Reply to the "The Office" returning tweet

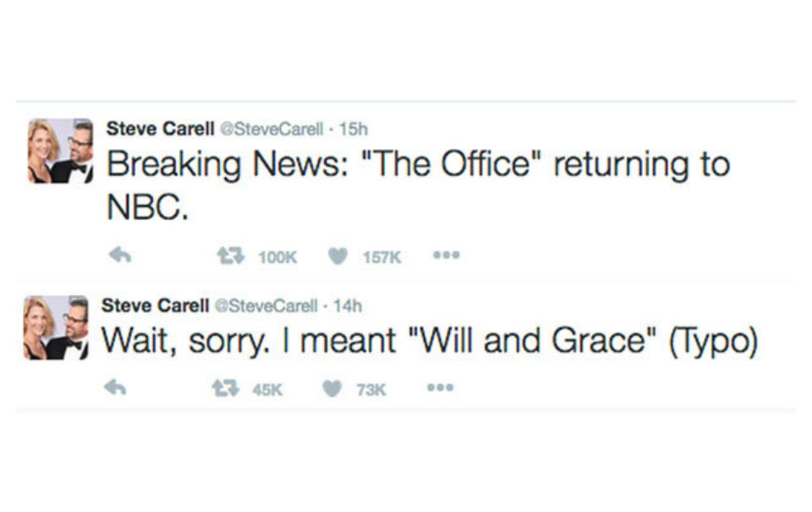click(x=120, y=255)
